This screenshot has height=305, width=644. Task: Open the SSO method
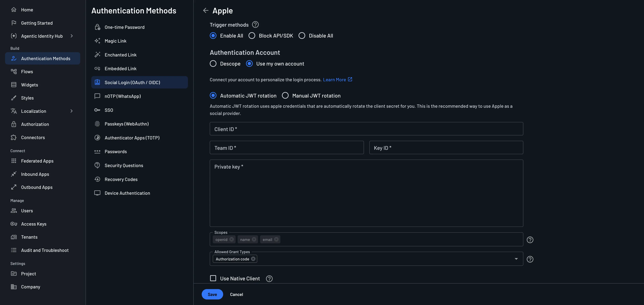click(x=139, y=110)
